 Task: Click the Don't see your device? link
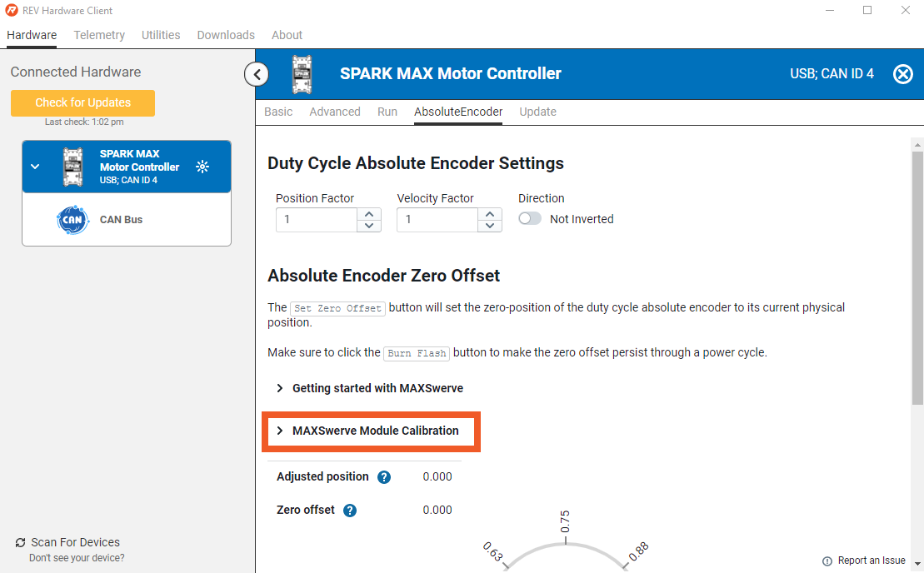click(77, 558)
